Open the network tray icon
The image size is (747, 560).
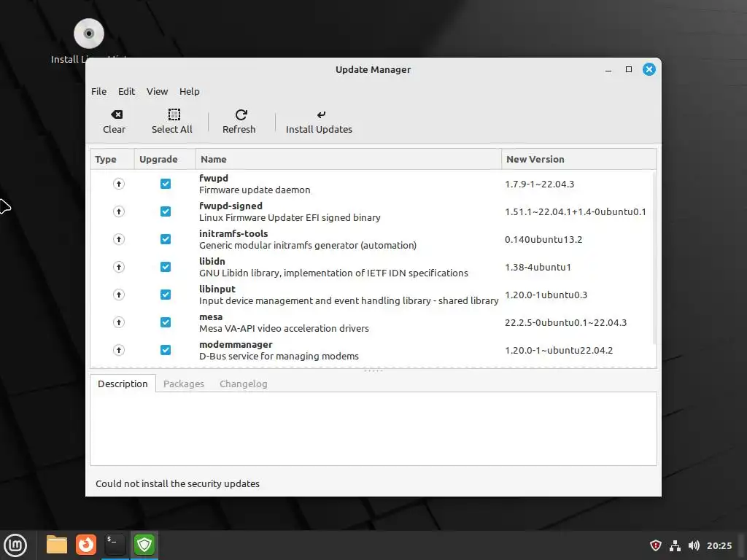675,545
